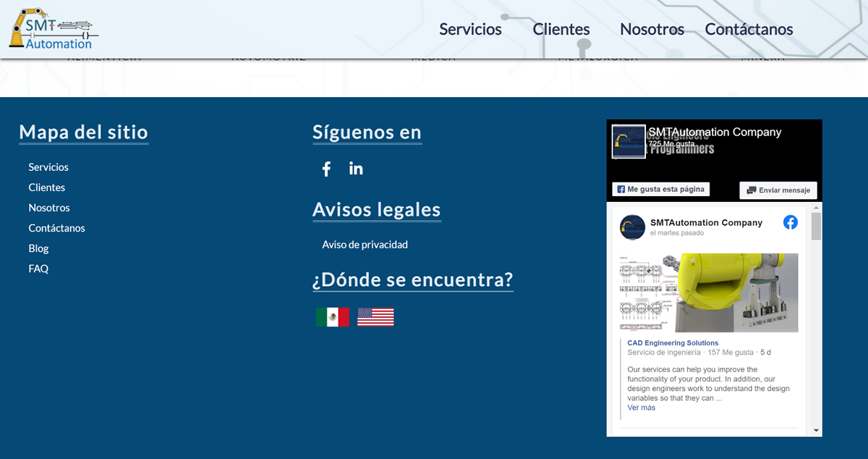Open Servicios in the top navigation

(470, 30)
